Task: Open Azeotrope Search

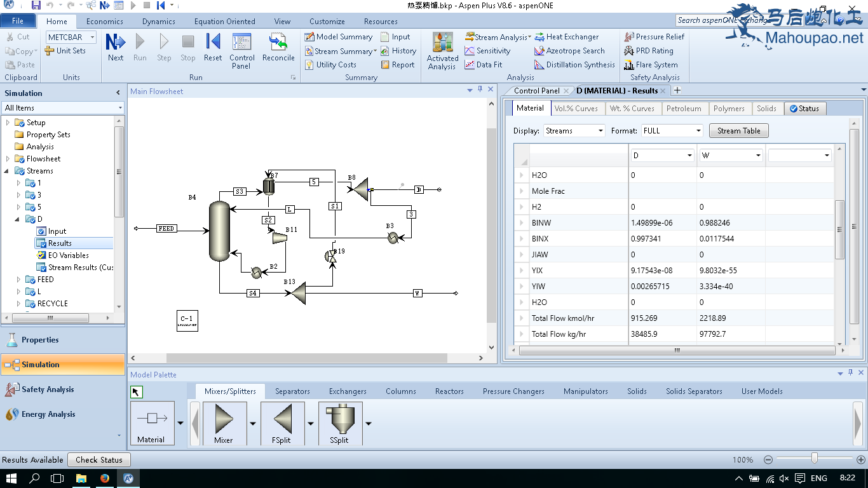Action: coord(569,51)
